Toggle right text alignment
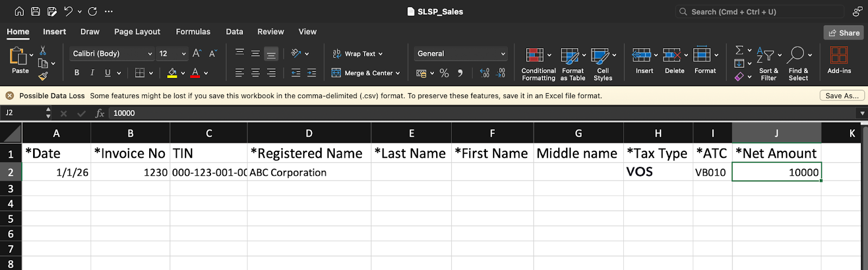 [x=271, y=73]
